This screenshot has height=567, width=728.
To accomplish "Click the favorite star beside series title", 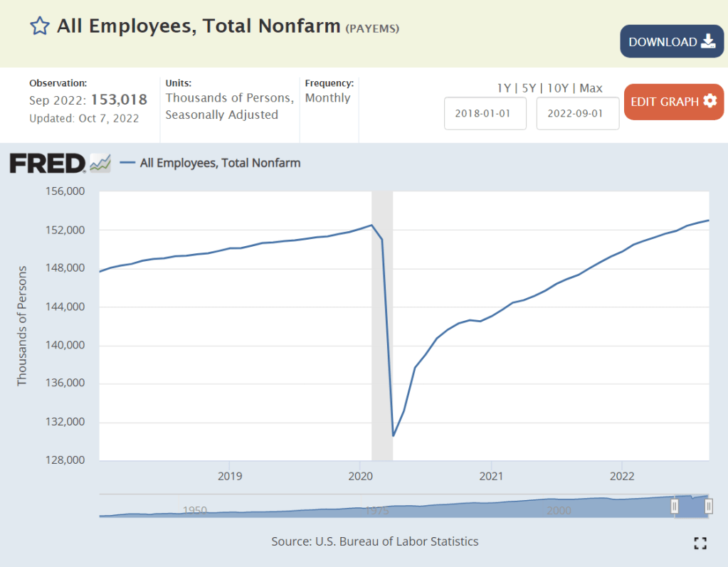I will (x=39, y=27).
